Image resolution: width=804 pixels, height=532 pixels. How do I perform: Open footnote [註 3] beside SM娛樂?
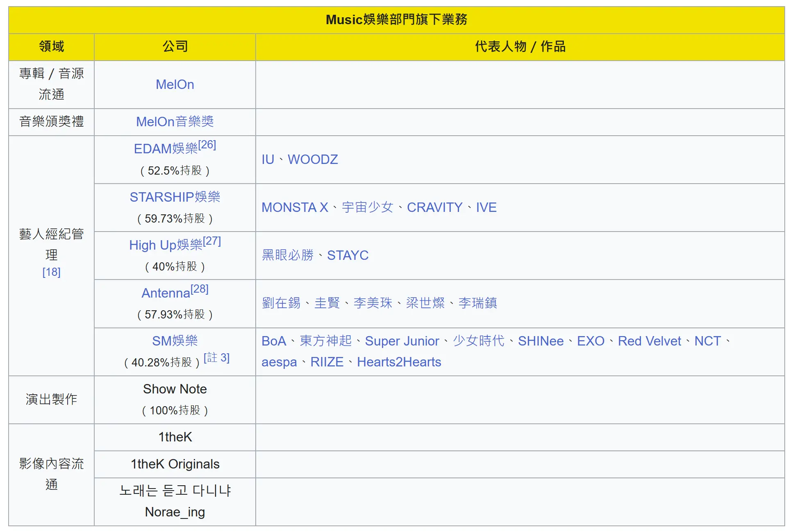[217, 358]
